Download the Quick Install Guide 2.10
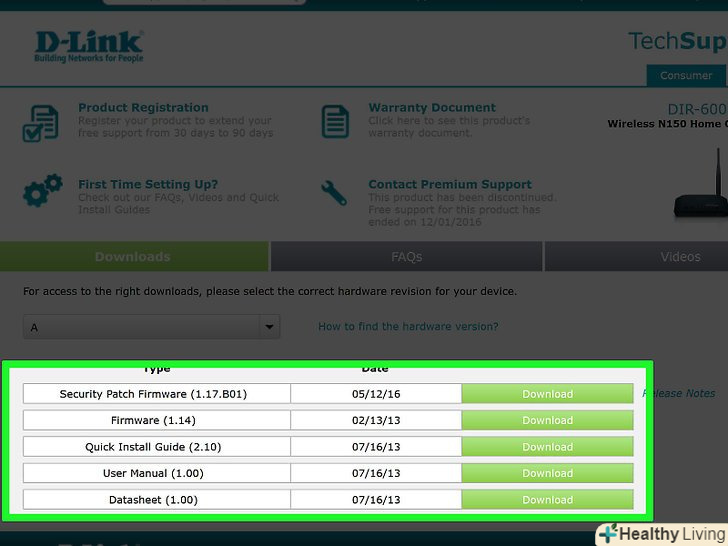Viewport: 728px width, 546px height. click(x=547, y=447)
